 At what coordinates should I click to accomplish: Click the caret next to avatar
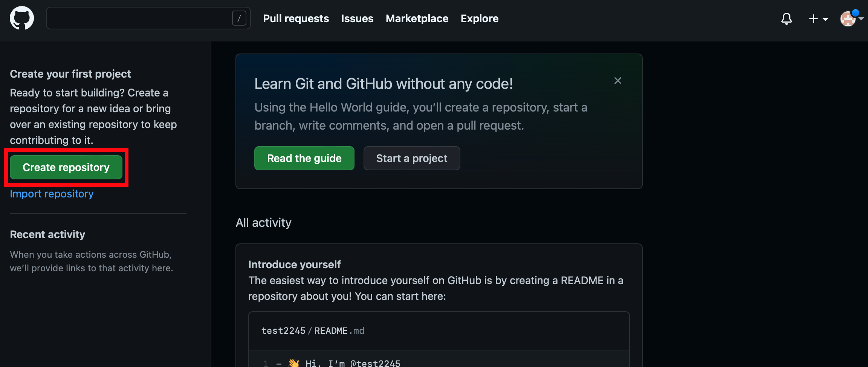[861, 18]
